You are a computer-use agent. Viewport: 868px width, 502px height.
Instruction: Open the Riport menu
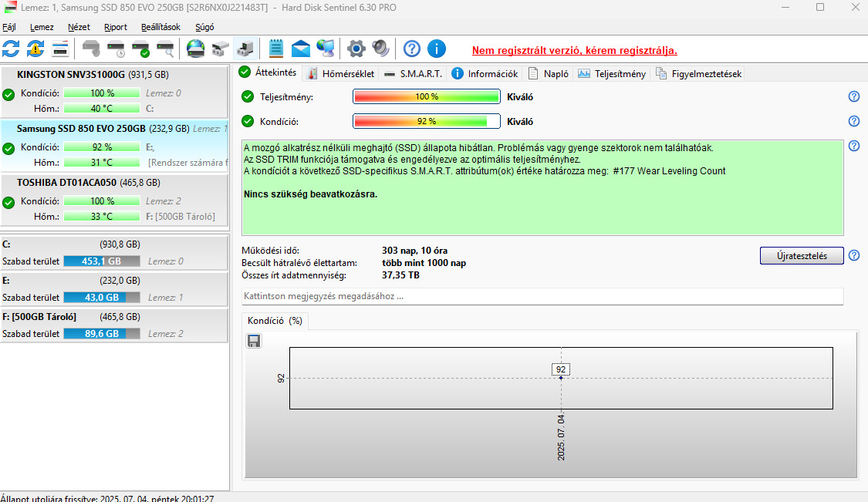tap(115, 27)
